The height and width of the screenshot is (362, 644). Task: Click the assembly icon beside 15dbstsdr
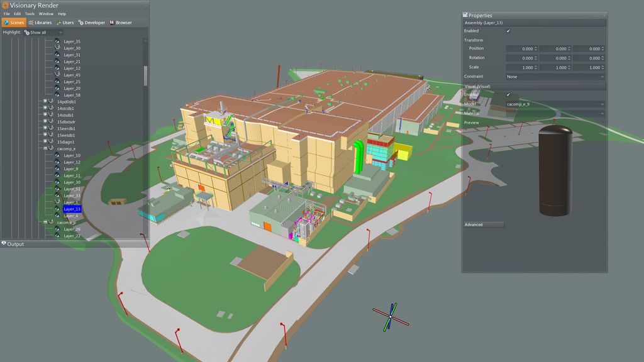[x=51, y=121]
